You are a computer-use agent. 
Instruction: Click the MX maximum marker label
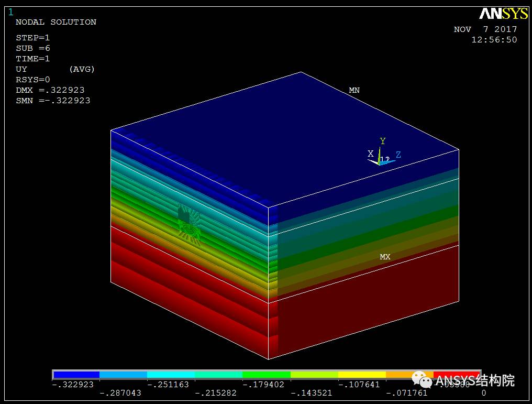tap(385, 257)
